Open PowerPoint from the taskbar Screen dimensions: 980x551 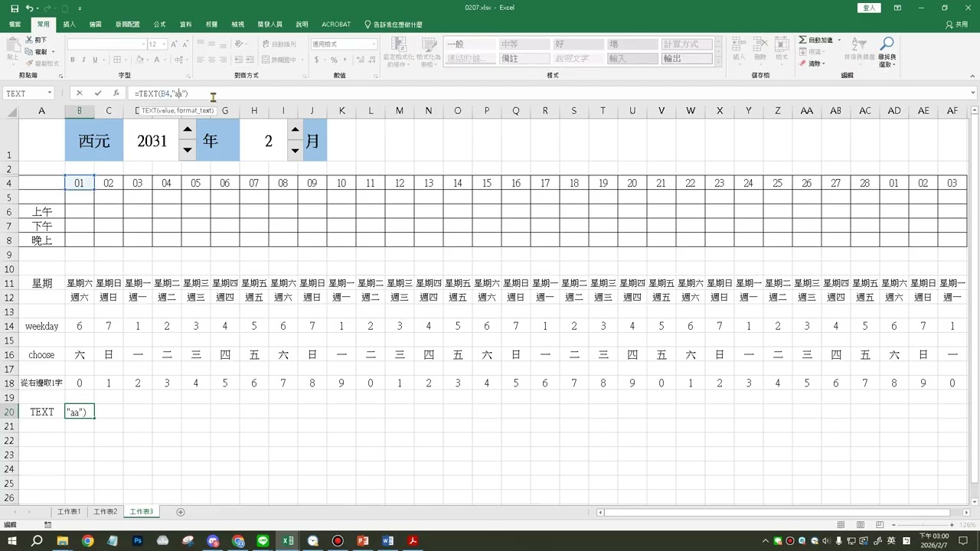coord(363,541)
